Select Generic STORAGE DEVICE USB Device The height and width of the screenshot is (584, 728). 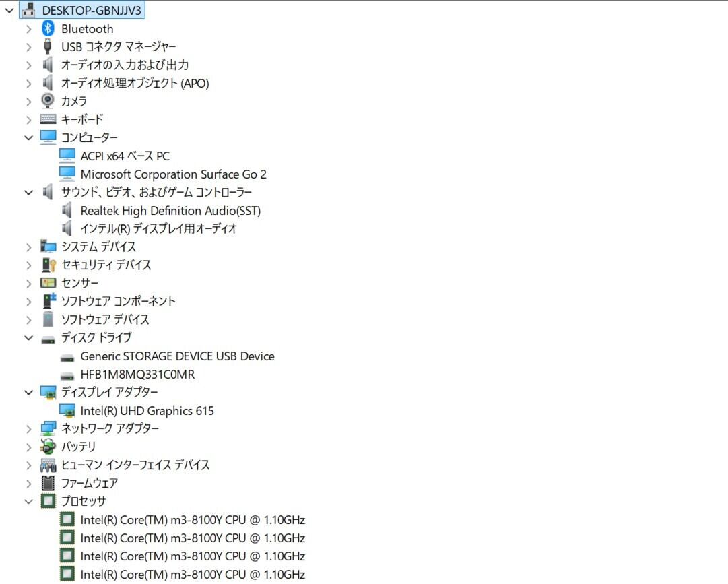coord(177,356)
